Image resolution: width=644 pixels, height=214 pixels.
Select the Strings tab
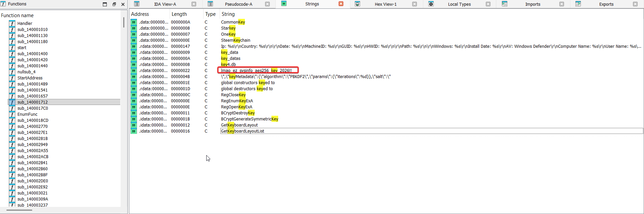pyautogui.click(x=312, y=4)
